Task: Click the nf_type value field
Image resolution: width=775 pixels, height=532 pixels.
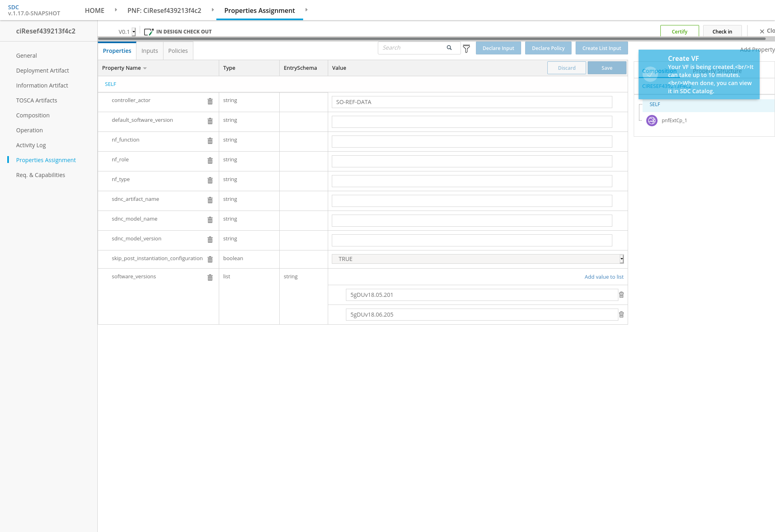Action: (x=472, y=181)
